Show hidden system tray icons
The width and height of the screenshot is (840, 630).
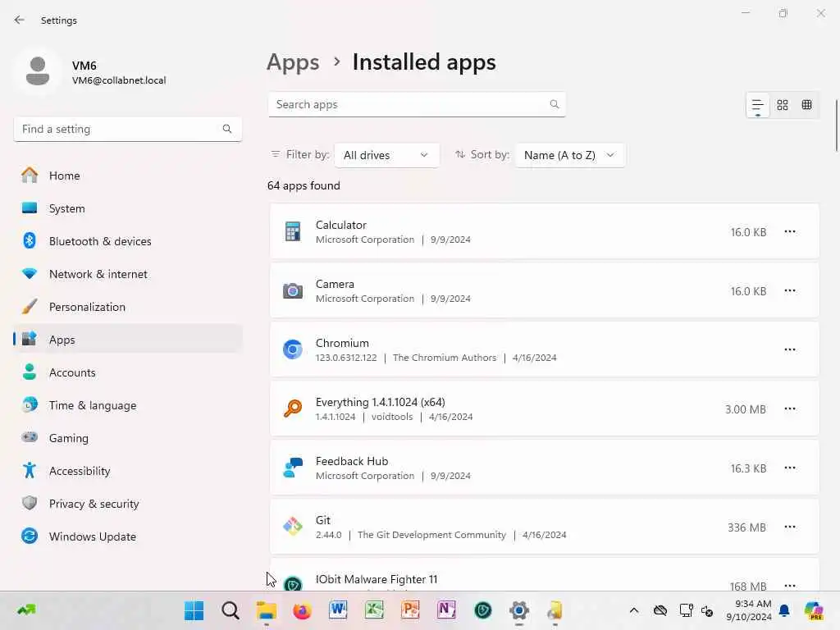(634, 610)
